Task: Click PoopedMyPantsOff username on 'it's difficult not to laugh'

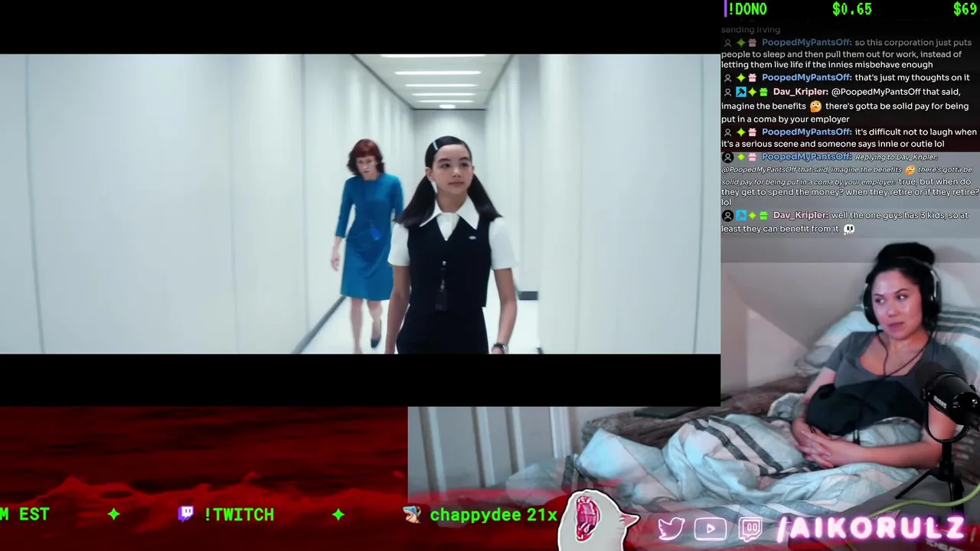Action: (x=806, y=132)
